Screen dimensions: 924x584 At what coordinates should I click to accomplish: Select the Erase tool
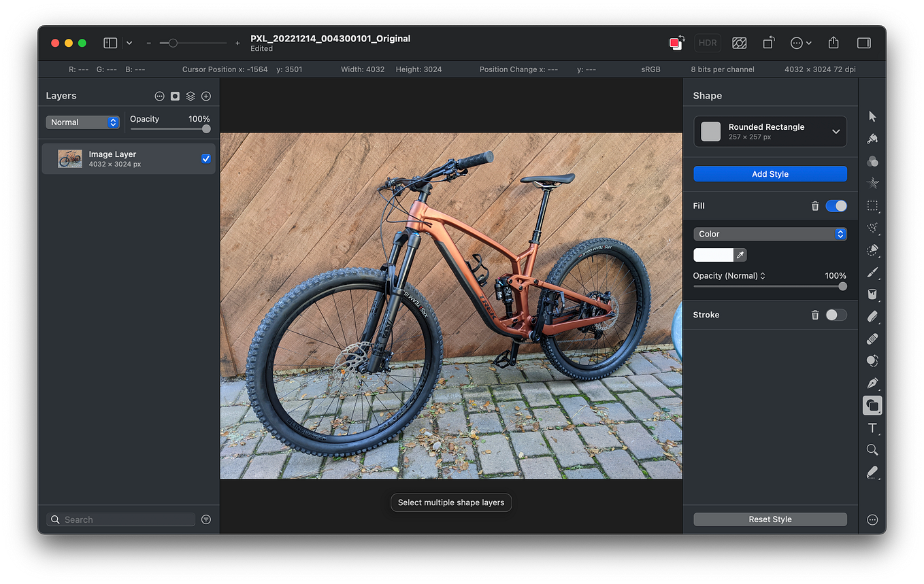pyautogui.click(x=872, y=316)
